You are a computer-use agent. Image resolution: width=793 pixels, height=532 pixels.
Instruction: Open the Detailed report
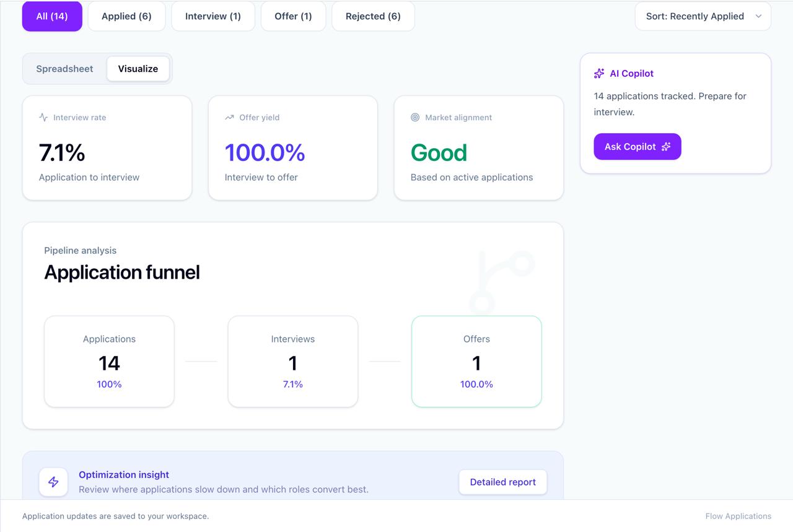[x=503, y=482]
